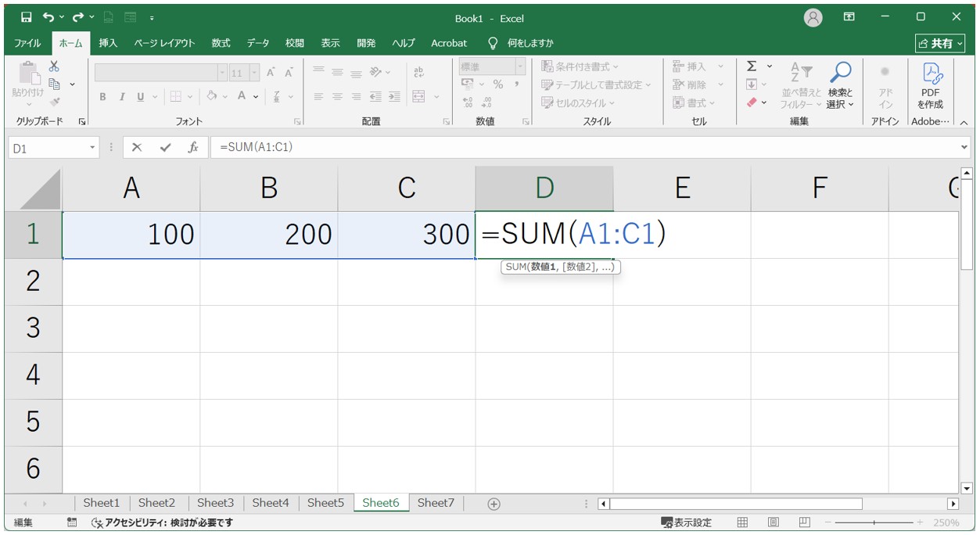Screen dimensions: 980x535
Task: Expand the formula bar with the chevron
Action: tap(964, 147)
